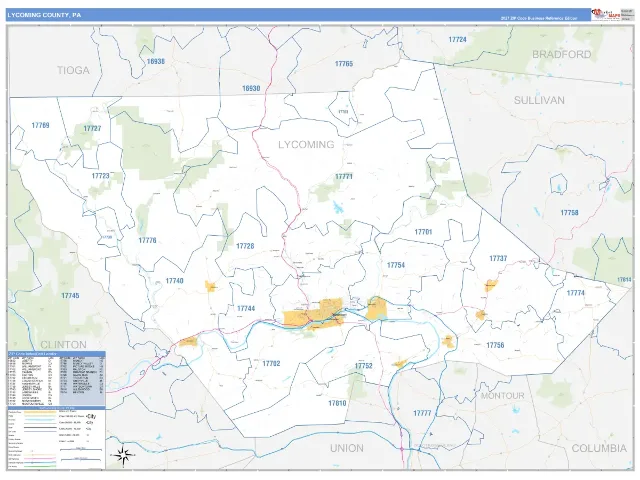Screen dimensions: 640x480
Task: Click ZIP code 17758
Action: pyautogui.click(x=569, y=213)
